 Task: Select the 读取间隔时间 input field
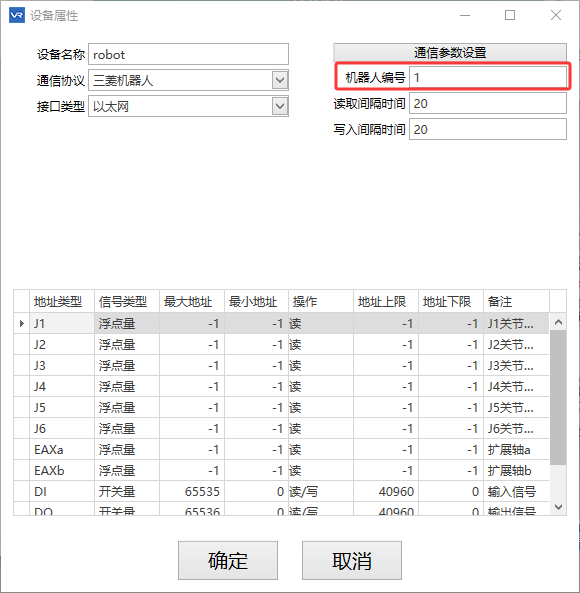coord(488,103)
